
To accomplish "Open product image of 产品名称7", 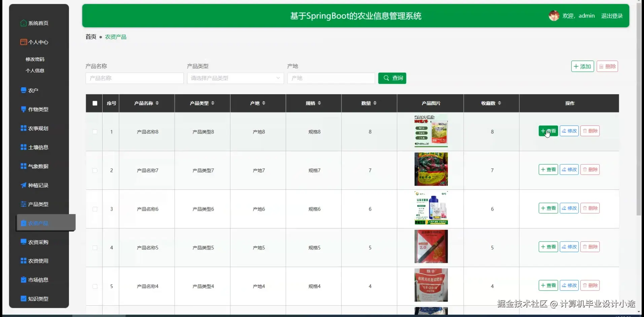I will [x=431, y=169].
